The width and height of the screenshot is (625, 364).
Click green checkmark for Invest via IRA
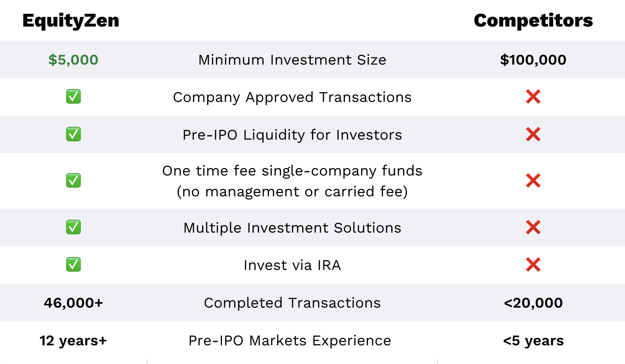coord(73,265)
